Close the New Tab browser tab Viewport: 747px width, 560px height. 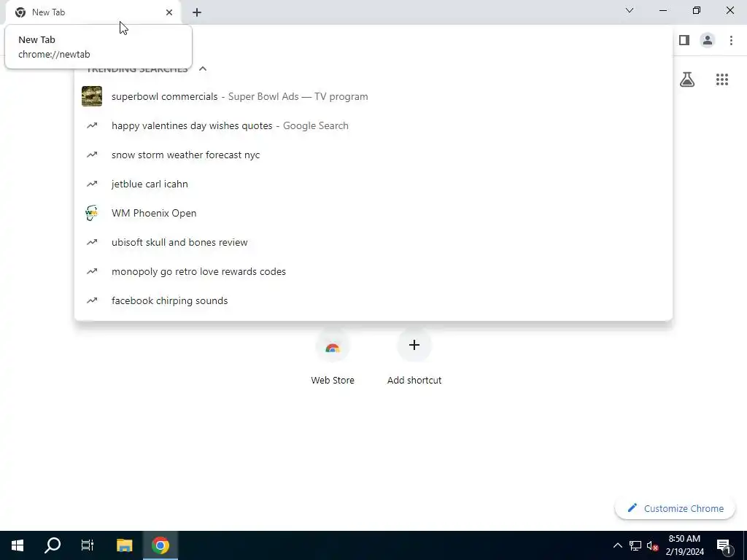(169, 12)
